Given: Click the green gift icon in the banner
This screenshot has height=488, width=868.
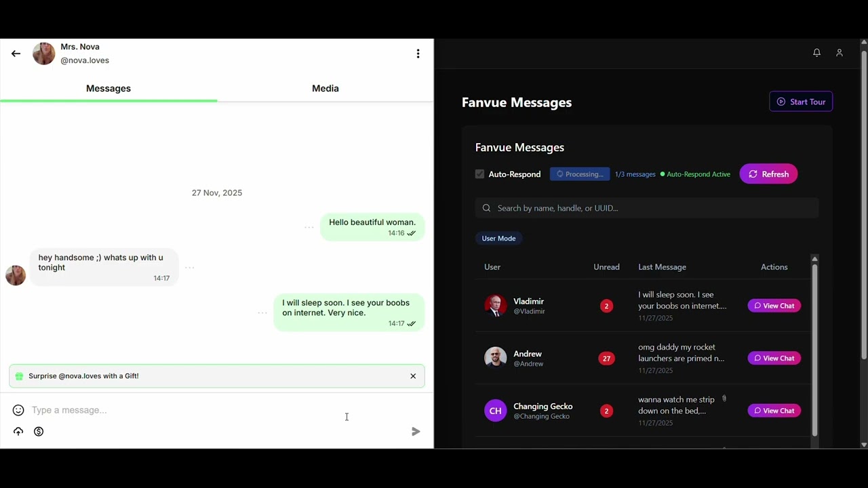Looking at the screenshot, I should coord(19,376).
